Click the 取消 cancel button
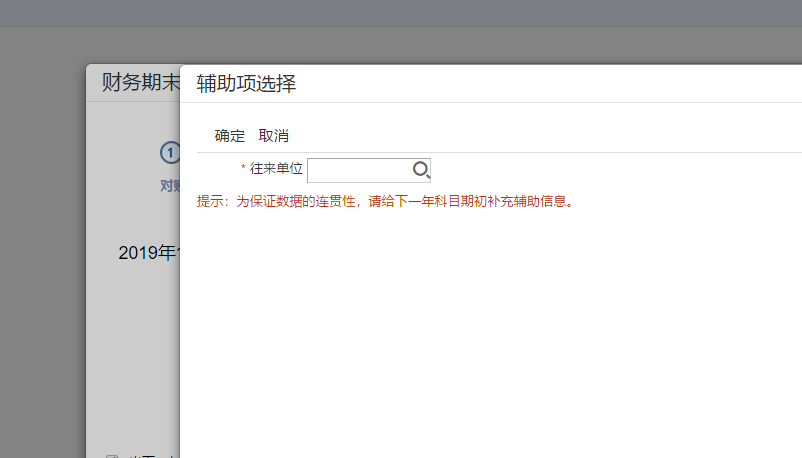Image resolution: width=802 pixels, height=458 pixels. (274, 136)
